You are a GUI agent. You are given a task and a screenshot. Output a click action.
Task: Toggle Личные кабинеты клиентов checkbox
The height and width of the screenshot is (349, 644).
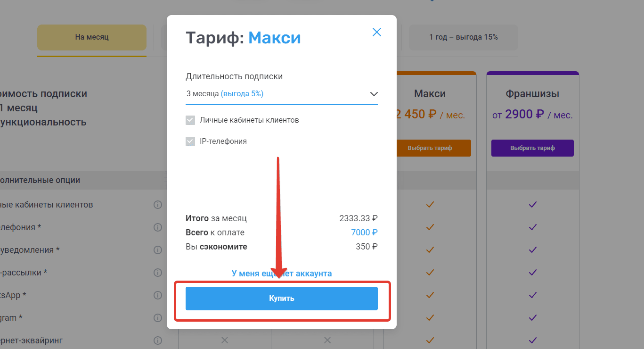click(x=190, y=120)
